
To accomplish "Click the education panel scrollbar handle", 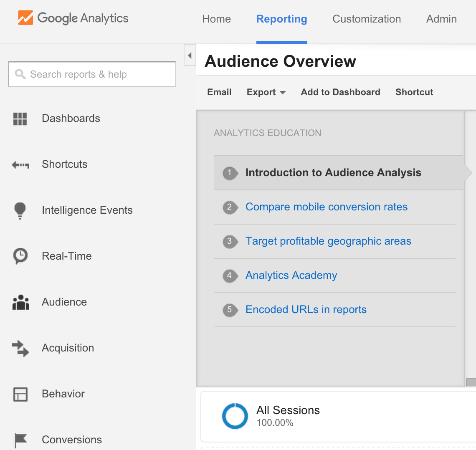I will (471, 382).
